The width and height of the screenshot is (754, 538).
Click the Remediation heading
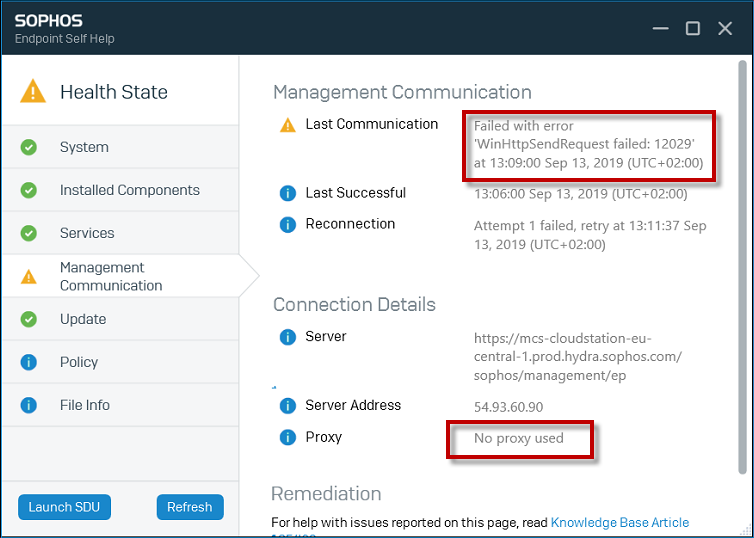[326, 494]
